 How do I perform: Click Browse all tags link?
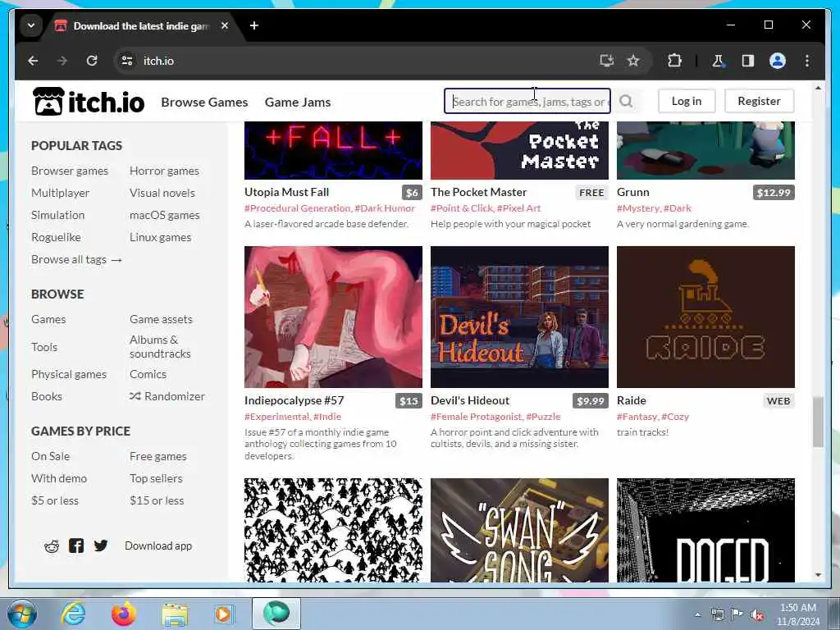tap(76, 259)
